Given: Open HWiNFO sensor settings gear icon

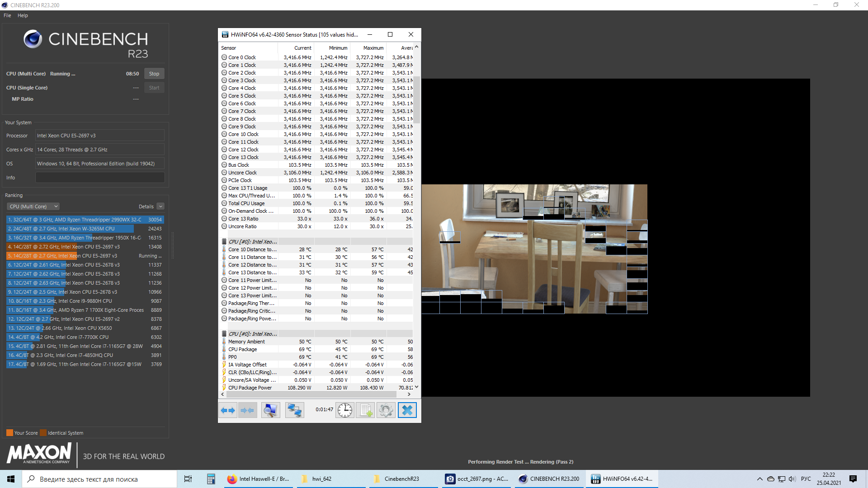Looking at the screenshot, I should click(x=386, y=410).
